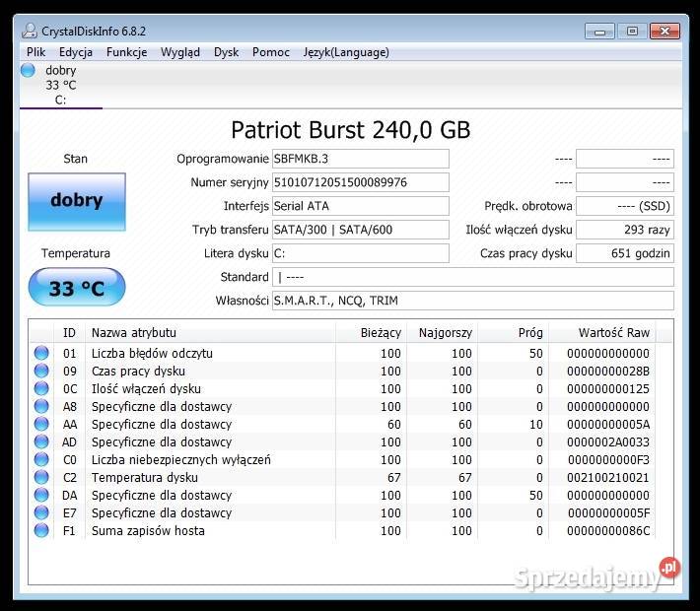Screen dimensions: 700x611
Task: Click the 'Wartość Raw' column header
Action: click(613, 332)
